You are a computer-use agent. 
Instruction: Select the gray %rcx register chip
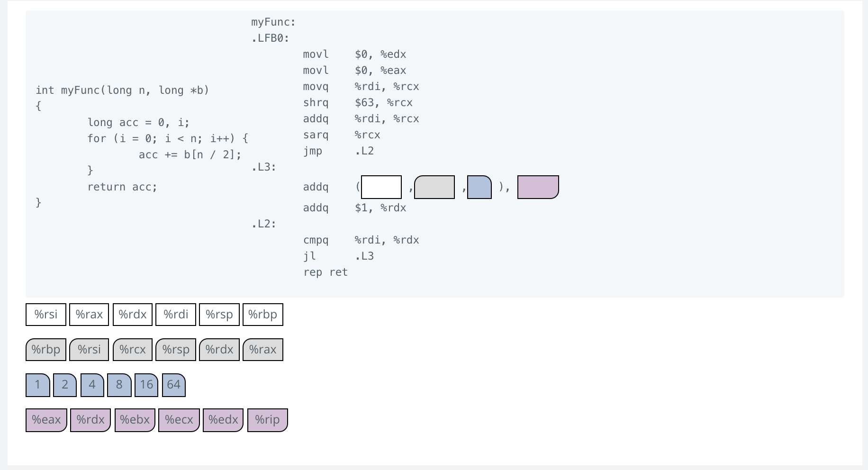click(x=132, y=349)
